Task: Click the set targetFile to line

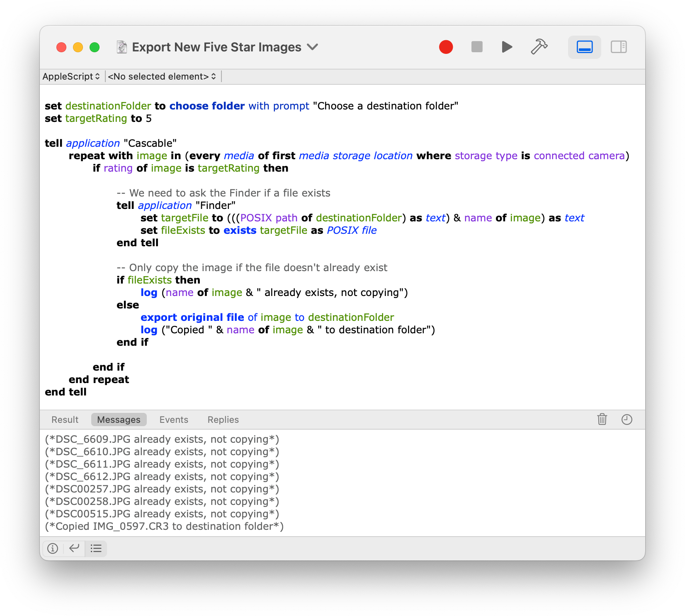Action: tap(362, 218)
